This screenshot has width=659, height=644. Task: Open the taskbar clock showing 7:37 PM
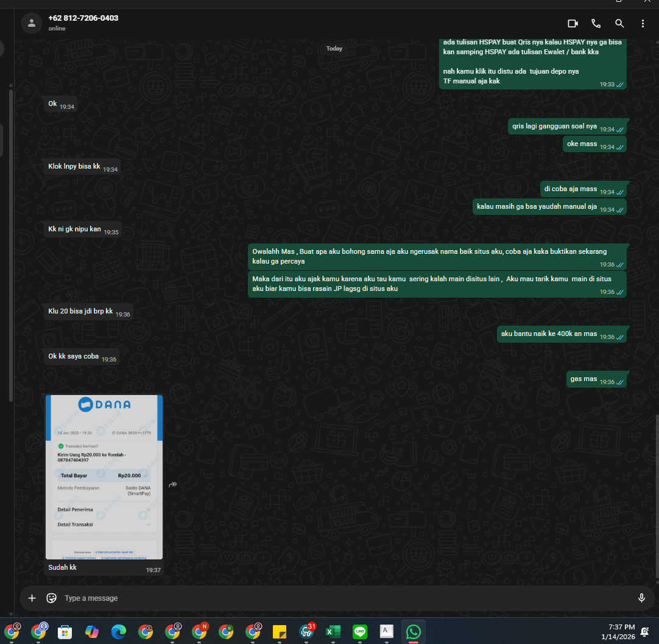pos(618,631)
